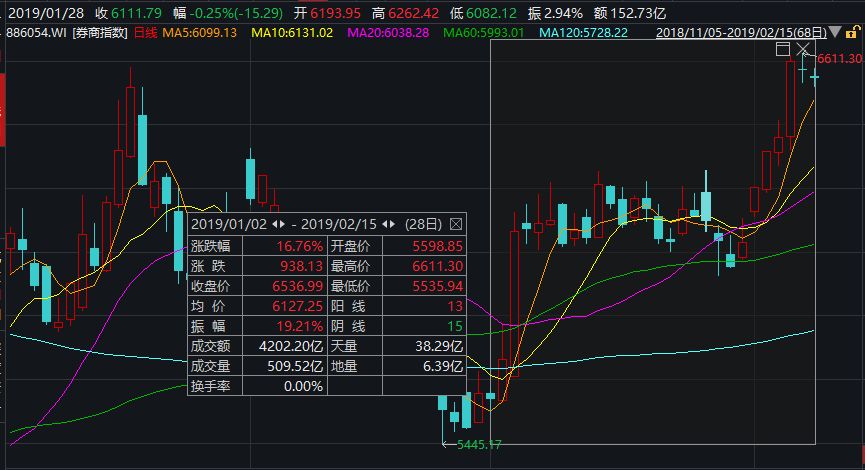Click the turnover value 152.73亿
Viewport: 865px width, 470px height.
638,13
